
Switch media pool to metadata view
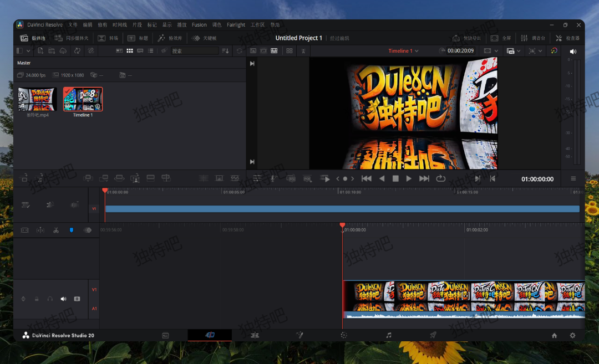(x=119, y=51)
